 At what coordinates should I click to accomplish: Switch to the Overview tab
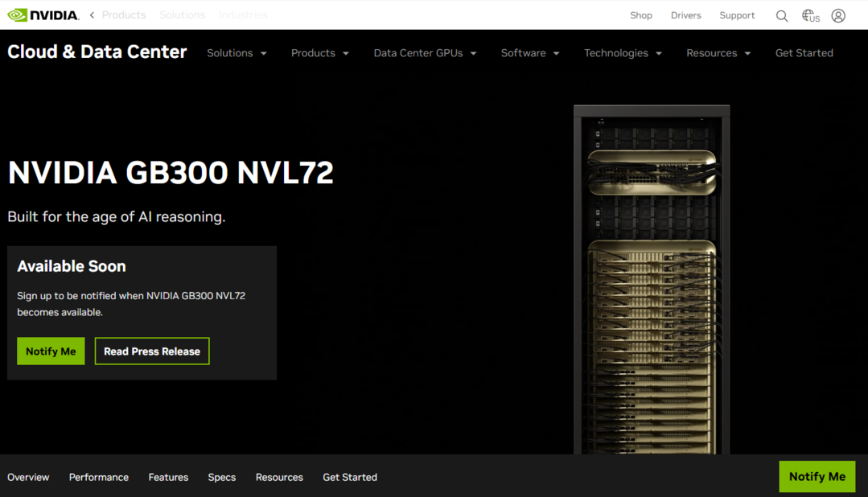pyautogui.click(x=28, y=477)
